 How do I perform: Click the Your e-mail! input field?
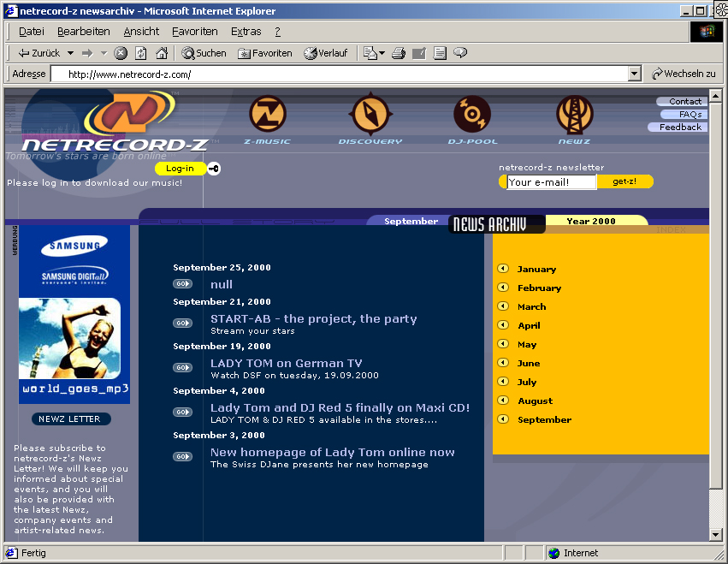pyautogui.click(x=551, y=182)
